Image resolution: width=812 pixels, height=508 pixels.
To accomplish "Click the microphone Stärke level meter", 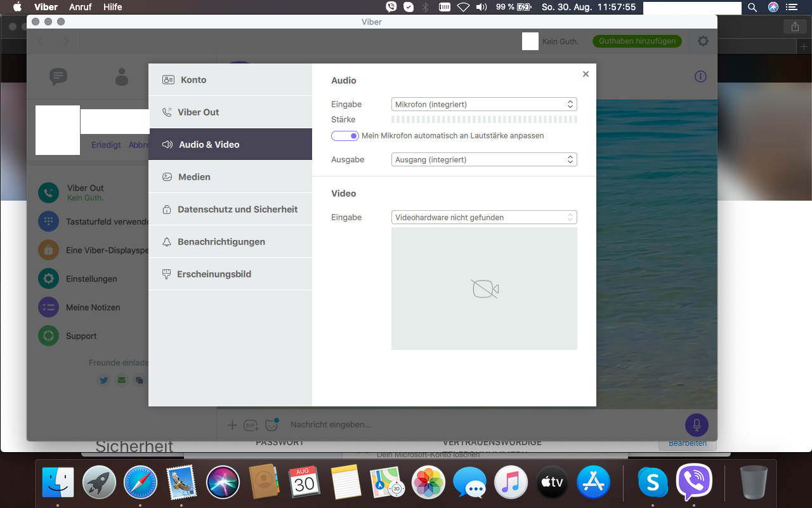I will click(484, 119).
